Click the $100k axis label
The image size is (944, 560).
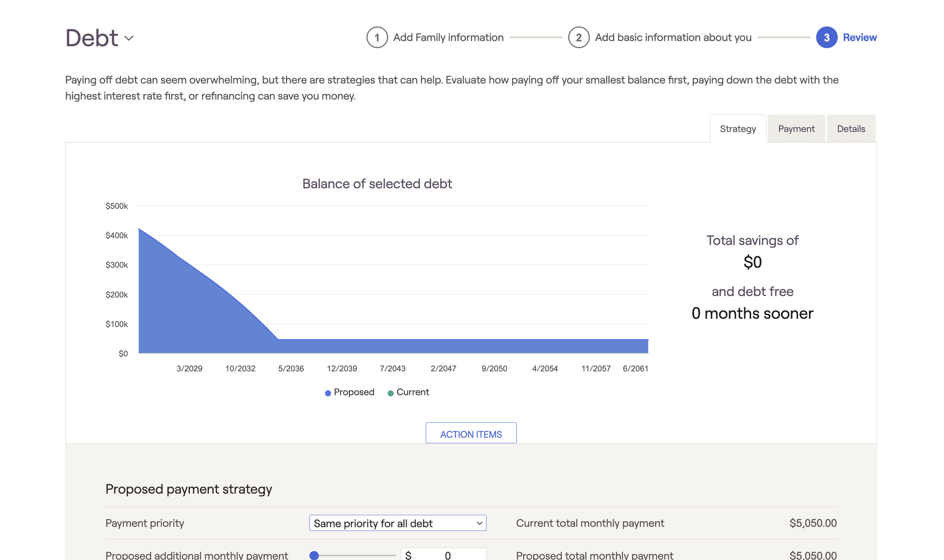pyautogui.click(x=117, y=324)
